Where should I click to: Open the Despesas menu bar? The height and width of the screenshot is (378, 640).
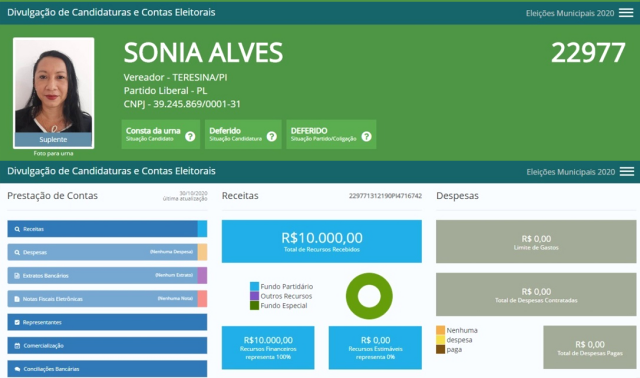pos(107,252)
